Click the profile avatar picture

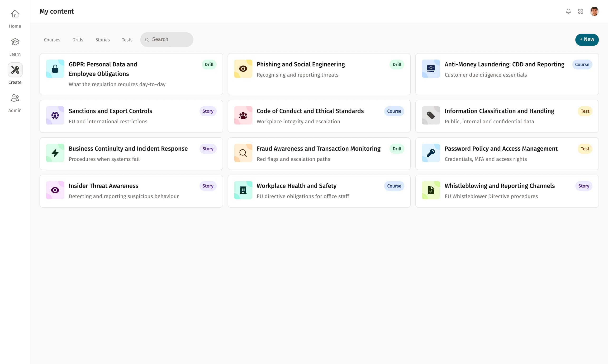click(x=594, y=11)
